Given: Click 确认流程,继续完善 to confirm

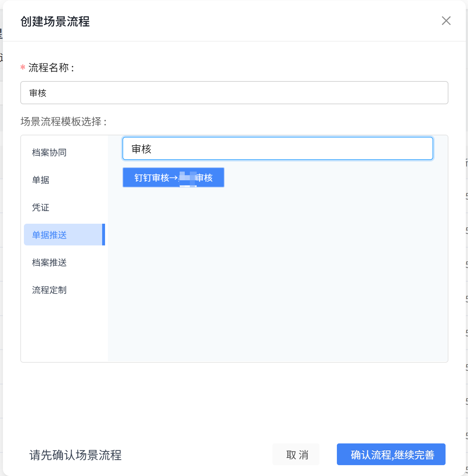Looking at the screenshot, I should [391, 455].
